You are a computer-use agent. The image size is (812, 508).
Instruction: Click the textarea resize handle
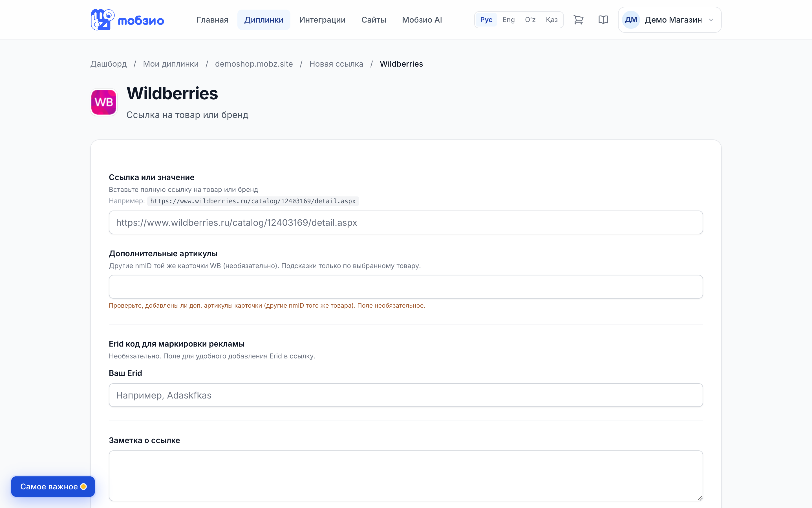click(700, 498)
